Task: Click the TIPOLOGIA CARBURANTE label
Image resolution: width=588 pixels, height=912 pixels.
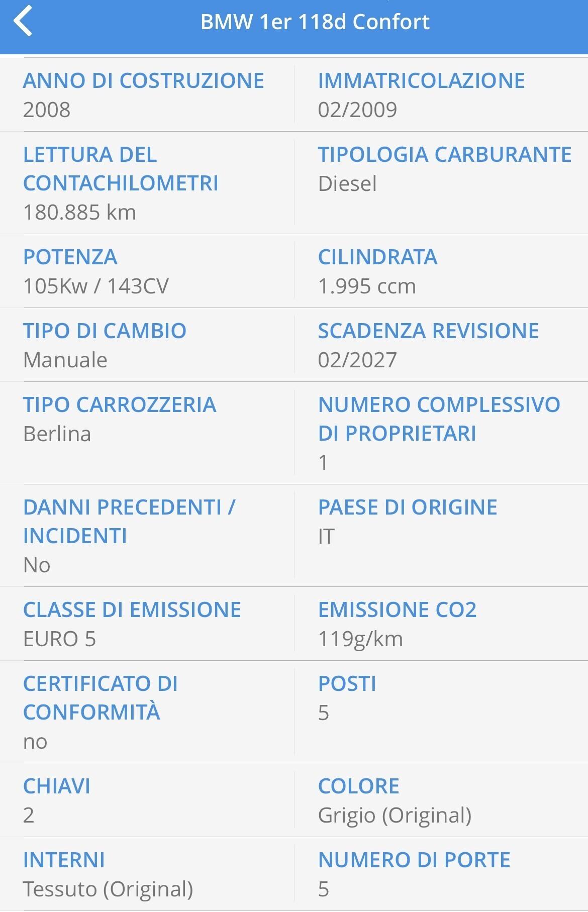Action: (x=444, y=155)
